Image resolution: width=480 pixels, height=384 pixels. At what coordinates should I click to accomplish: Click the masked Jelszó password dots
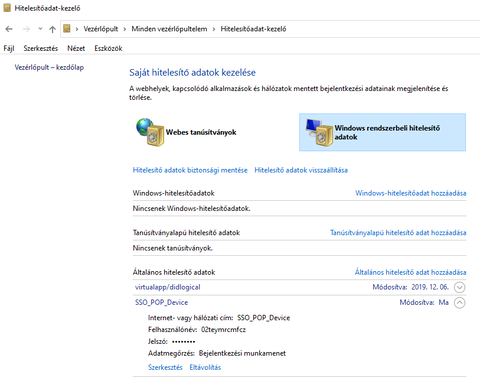coord(183,342)
